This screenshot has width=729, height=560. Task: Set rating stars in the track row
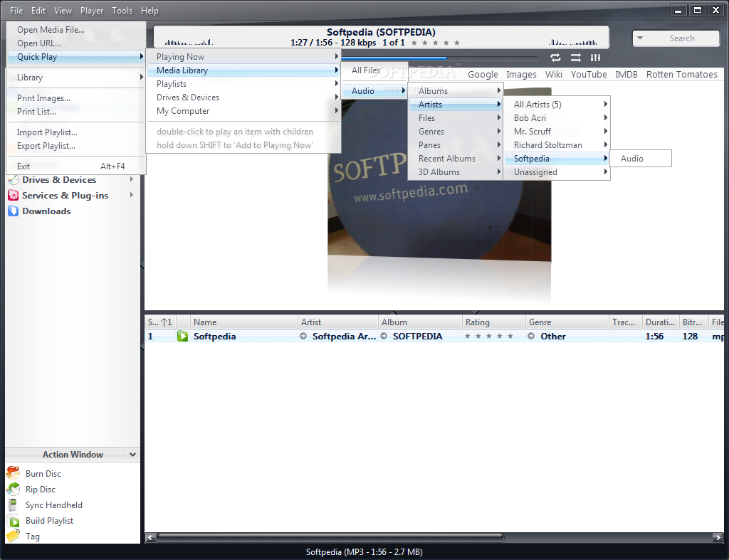pyautogui.click(x=489, y=336)
